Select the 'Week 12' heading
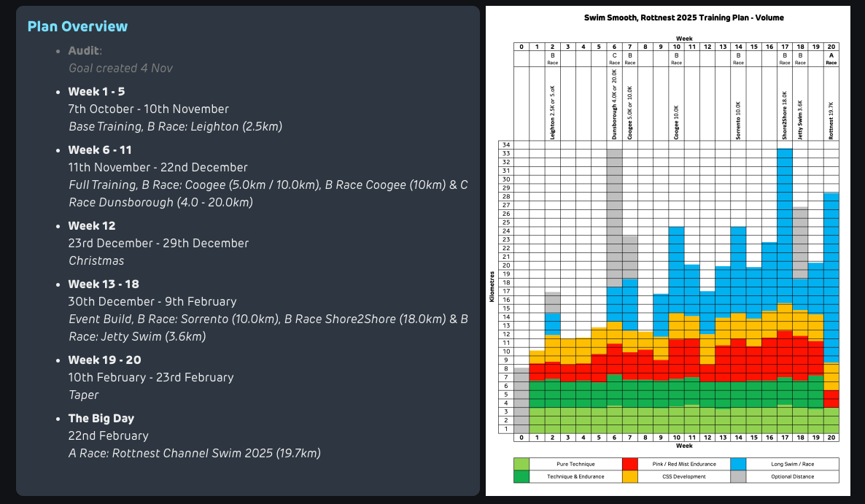The image size is (865, 504). [92, 226]
